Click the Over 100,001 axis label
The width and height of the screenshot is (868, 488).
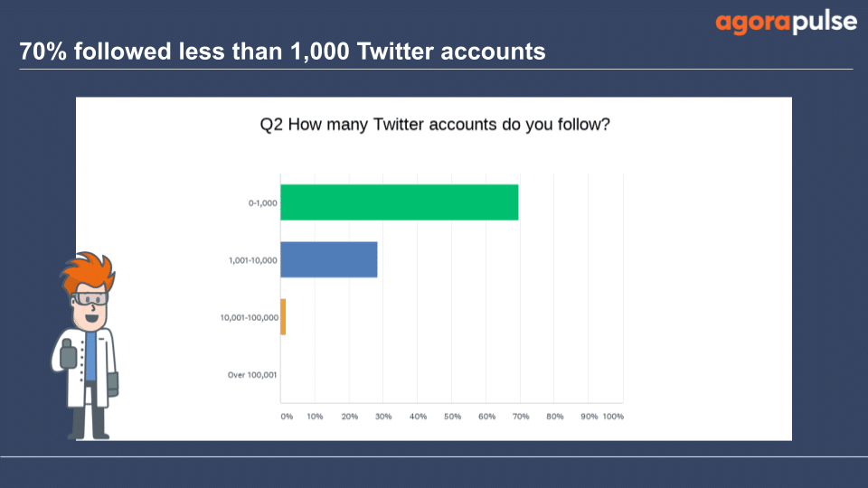click(252, 374)
